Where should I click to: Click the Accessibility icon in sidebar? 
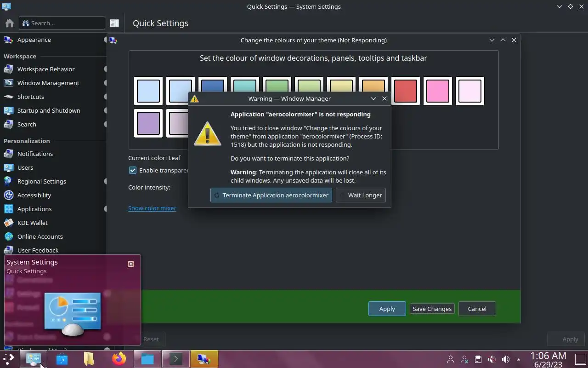coord(8,195)
